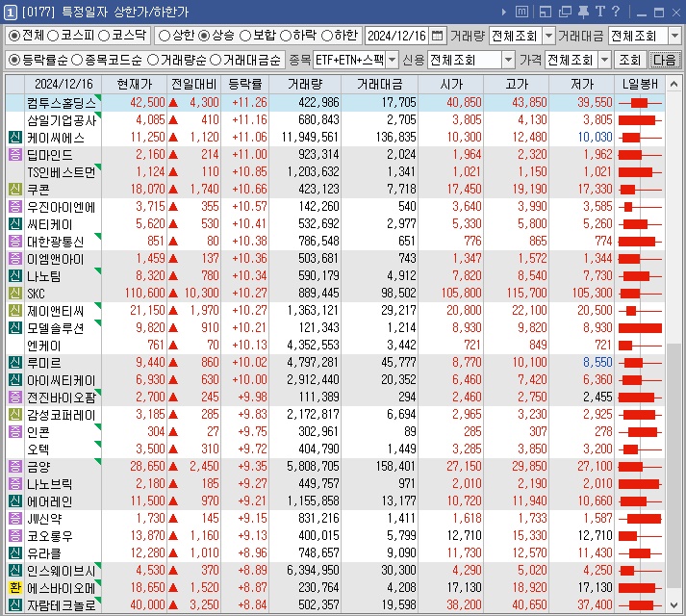Click the 조회 search button

[629, 60]
